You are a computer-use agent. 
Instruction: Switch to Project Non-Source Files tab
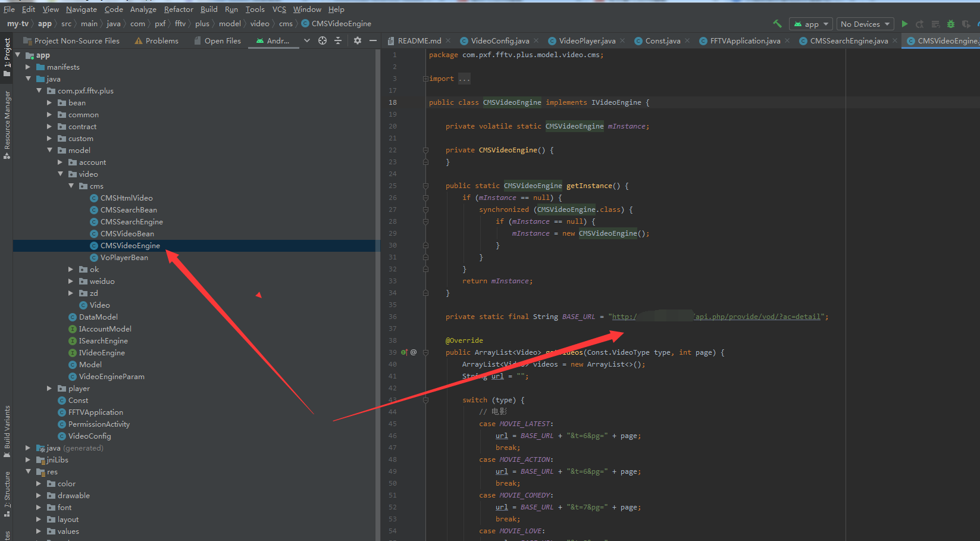tap(71, 40)
